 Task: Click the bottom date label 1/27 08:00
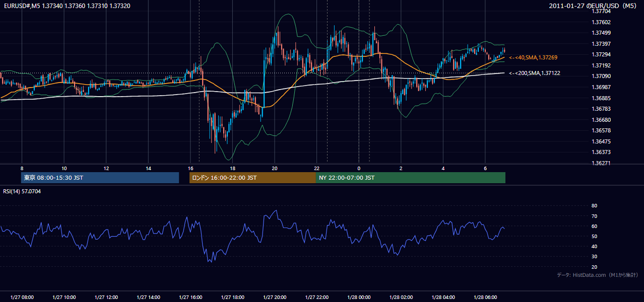click(x=22, y=297)
